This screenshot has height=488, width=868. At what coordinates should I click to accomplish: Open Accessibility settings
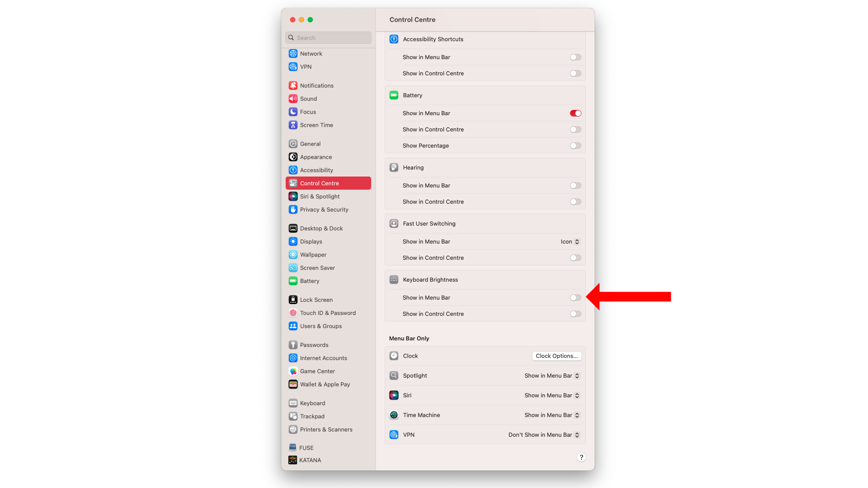point(316,170)
